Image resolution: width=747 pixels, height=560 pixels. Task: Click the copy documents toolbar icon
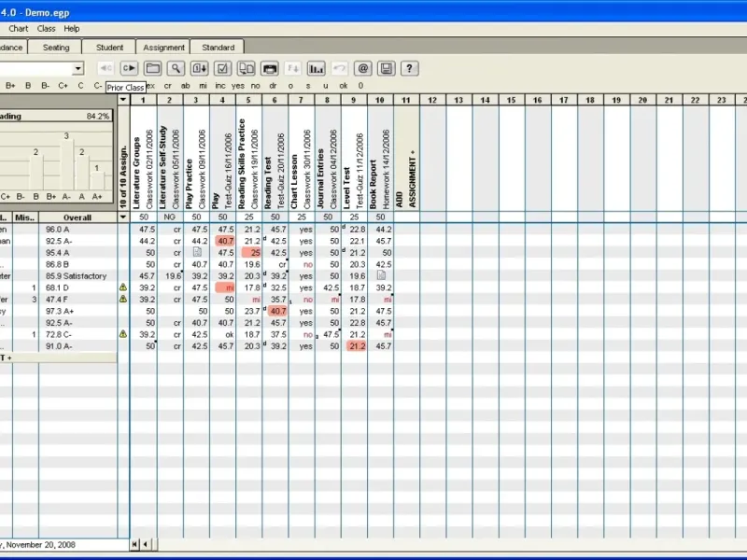point(246,68)
